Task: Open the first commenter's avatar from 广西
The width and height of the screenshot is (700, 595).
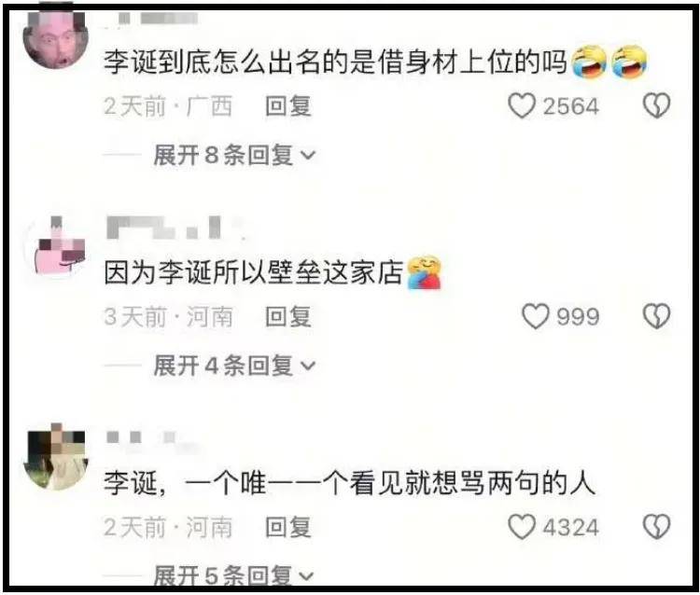Action: click(56, 39)
